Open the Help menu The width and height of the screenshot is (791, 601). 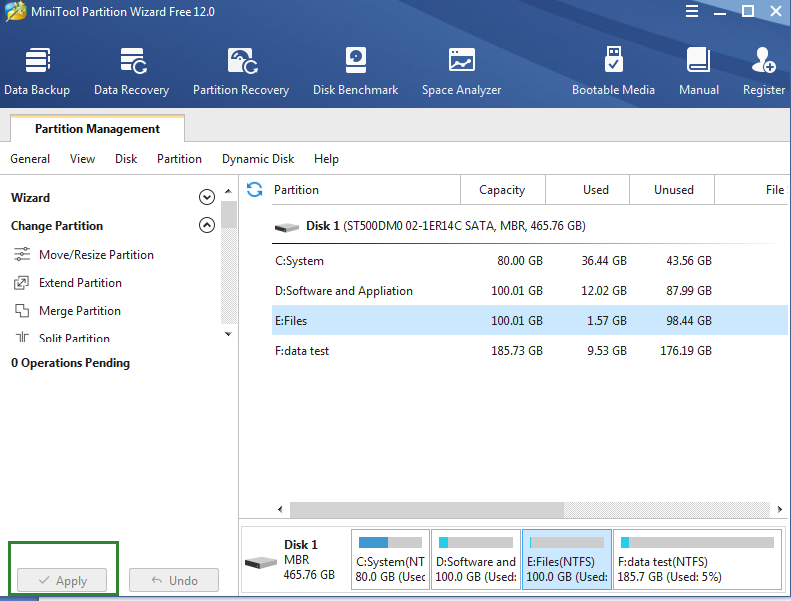(326, 159)
